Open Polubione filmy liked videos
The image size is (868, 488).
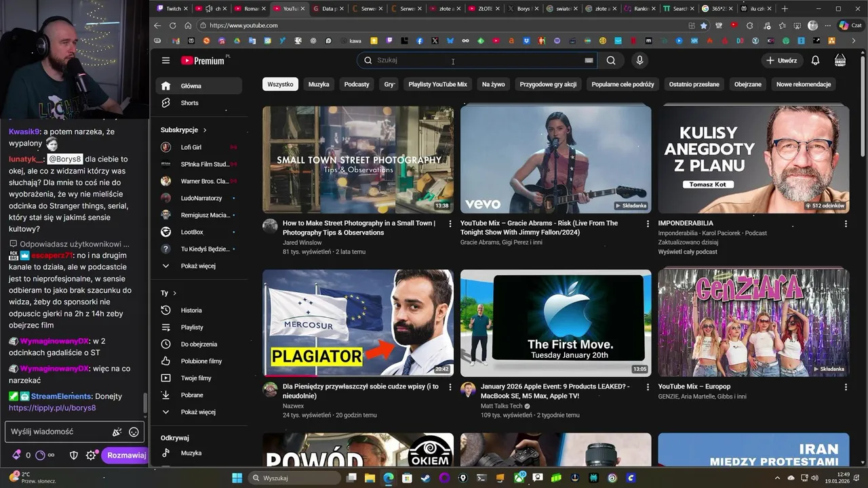click(199, 361)
